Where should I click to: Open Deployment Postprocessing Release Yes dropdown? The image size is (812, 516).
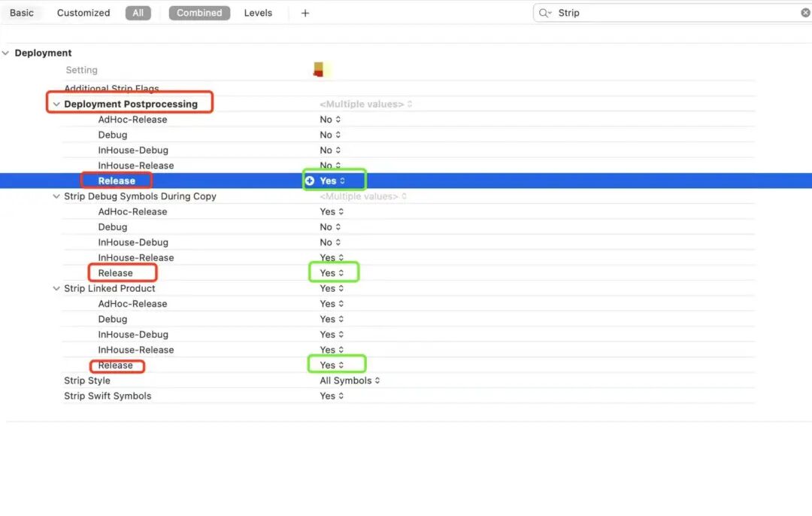(332, 181)
